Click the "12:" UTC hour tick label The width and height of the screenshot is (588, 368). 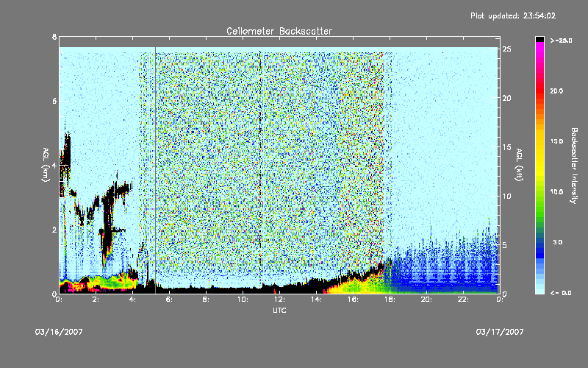click(279, 300)
